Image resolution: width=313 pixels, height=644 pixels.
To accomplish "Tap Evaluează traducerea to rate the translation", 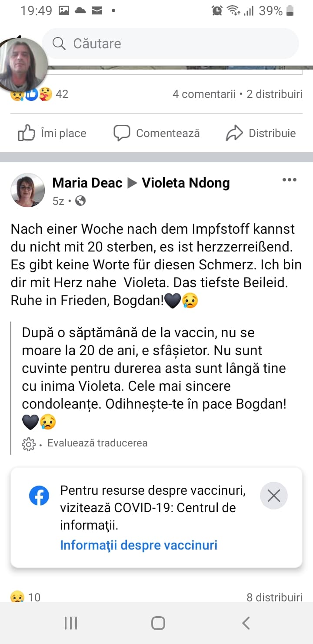I will [97, 443].
